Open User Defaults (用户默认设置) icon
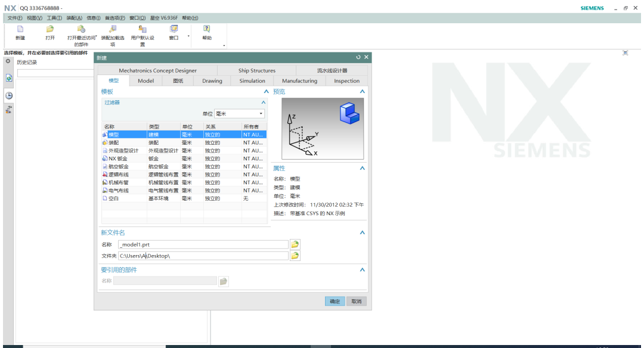Screen dimensions: 644x348 tap(143, 29)
